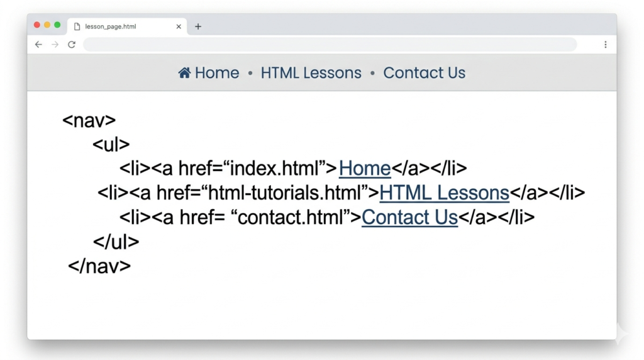This screenshot has width=644, height=360.
Task: Follow the underlined HTML Lessons link in the code
Action: [444, 193]
